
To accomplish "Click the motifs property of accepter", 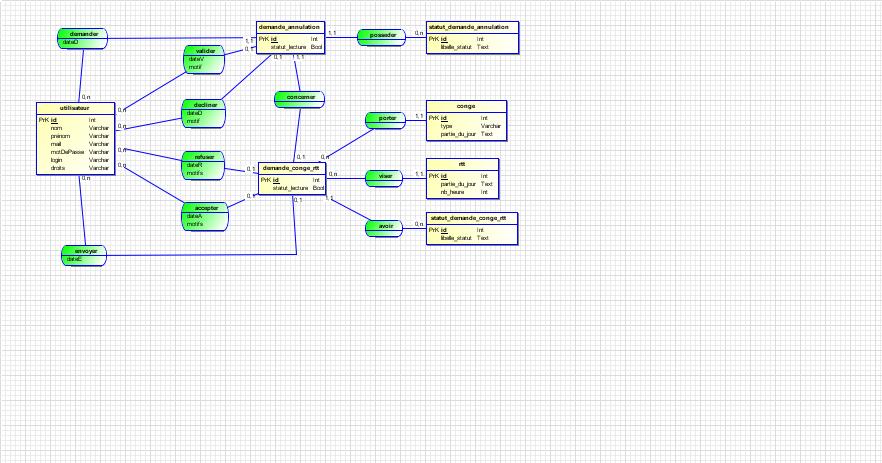I will [195, 224].
